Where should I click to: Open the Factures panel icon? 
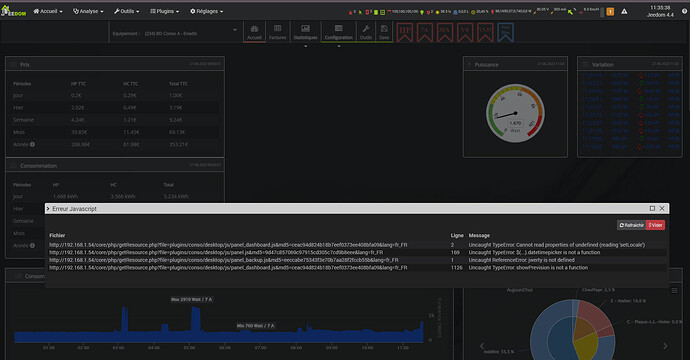pyautogui.click(x=277, y=32)
